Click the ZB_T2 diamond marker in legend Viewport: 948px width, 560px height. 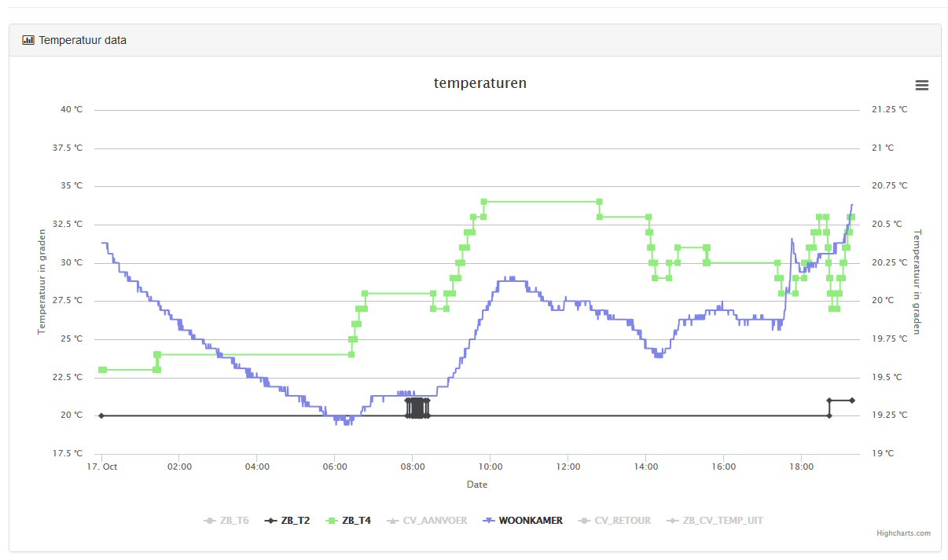tap(271, 521)
